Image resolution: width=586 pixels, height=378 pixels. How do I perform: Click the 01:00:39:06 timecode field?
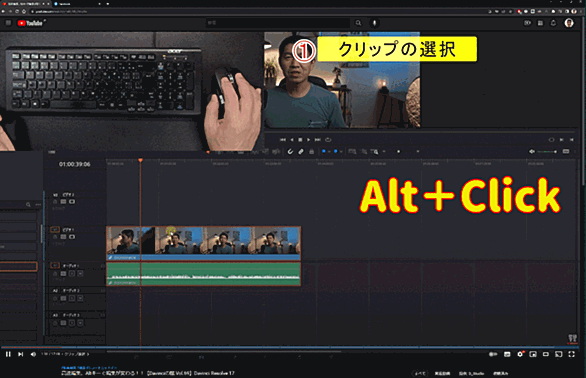tap(74, 164)
